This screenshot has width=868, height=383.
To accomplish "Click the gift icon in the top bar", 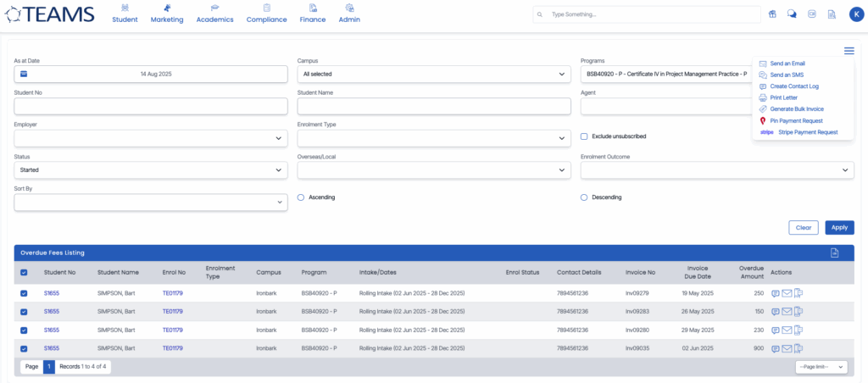I will click(x=772, y=14).
